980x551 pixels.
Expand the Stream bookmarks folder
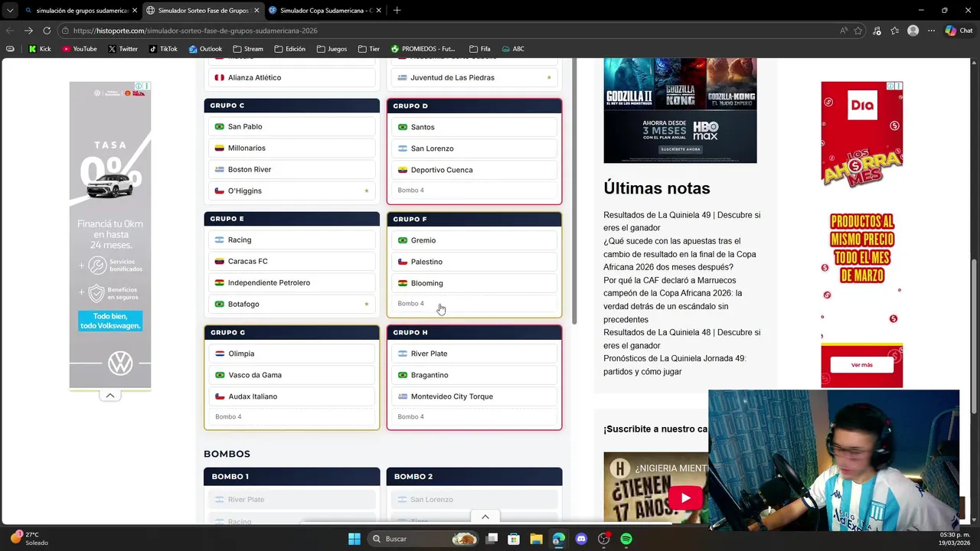tap(248, 49)
